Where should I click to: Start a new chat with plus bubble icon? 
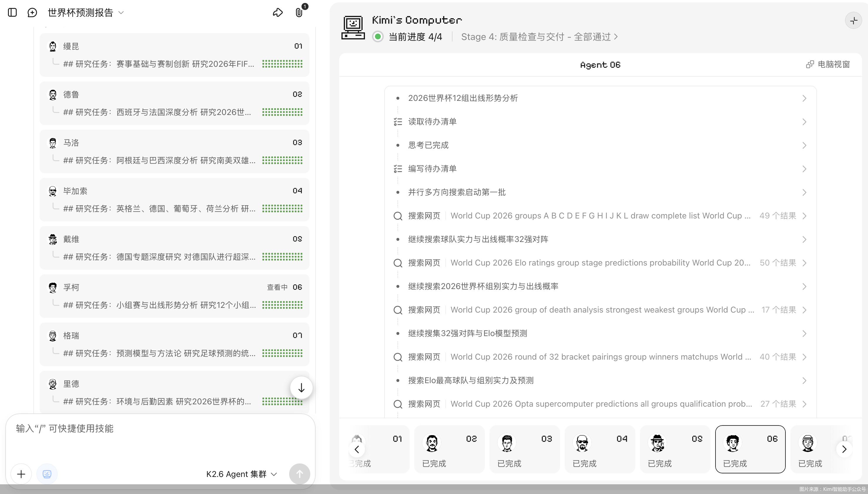coord(32,13)
